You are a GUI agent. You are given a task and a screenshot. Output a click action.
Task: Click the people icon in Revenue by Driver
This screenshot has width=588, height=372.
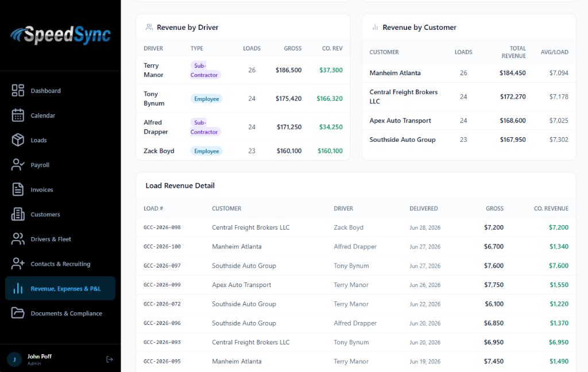pos(149,28)
